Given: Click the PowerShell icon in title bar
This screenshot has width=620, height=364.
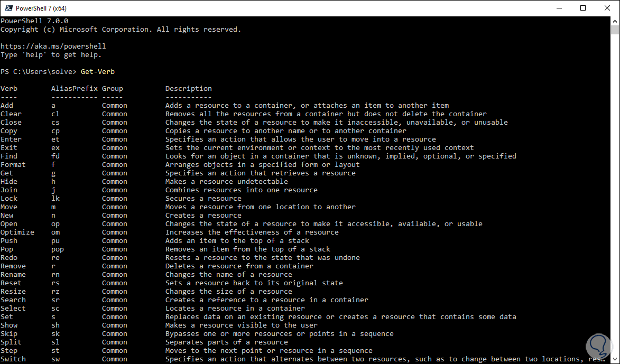Looking at the screenshot, I should (8, 8).
